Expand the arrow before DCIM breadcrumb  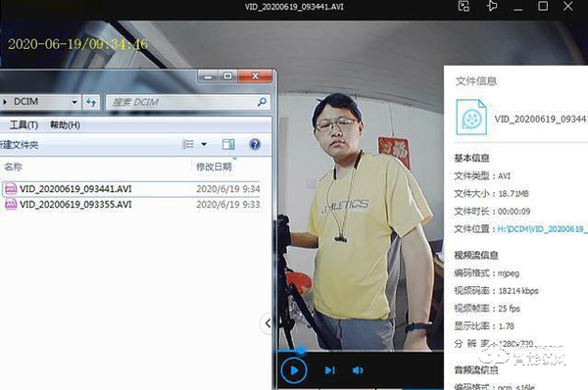pyautogui.click(x=5, y=102)
